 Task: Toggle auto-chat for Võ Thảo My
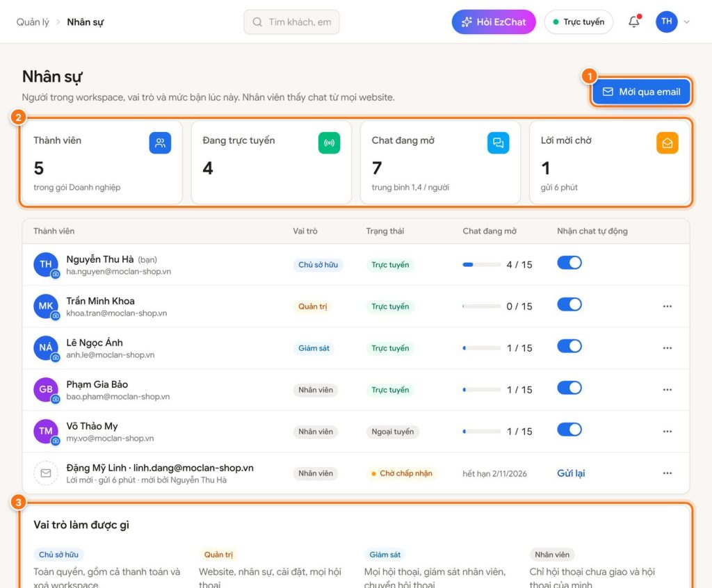pos(569,430)
